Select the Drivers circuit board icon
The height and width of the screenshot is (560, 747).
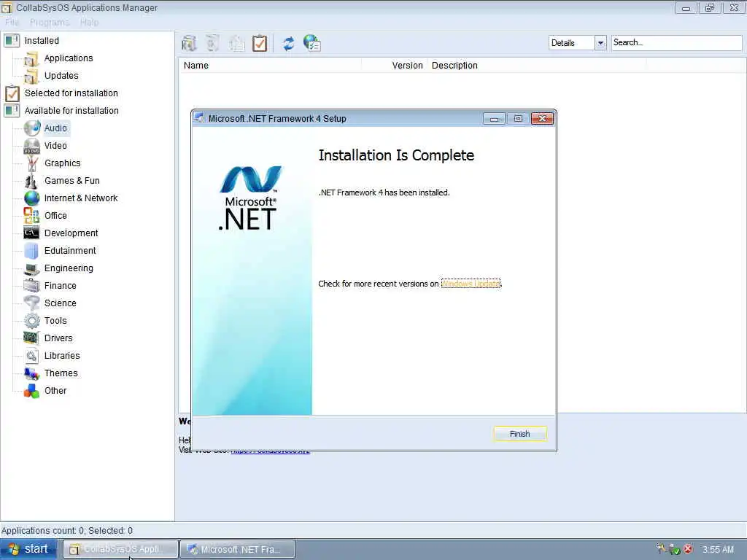[x=32, y=338]
